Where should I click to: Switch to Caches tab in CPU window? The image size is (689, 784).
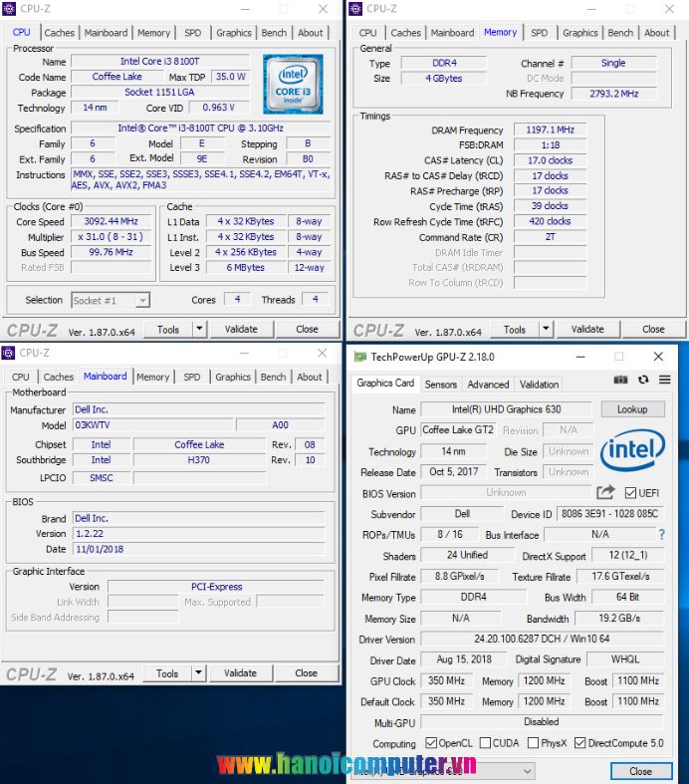pos(59,33)
